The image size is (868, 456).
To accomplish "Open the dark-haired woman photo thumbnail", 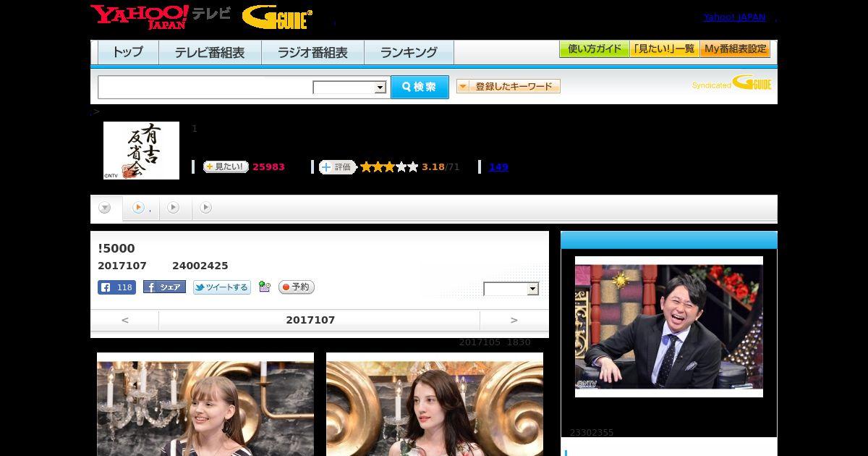I will pos(435,404).
